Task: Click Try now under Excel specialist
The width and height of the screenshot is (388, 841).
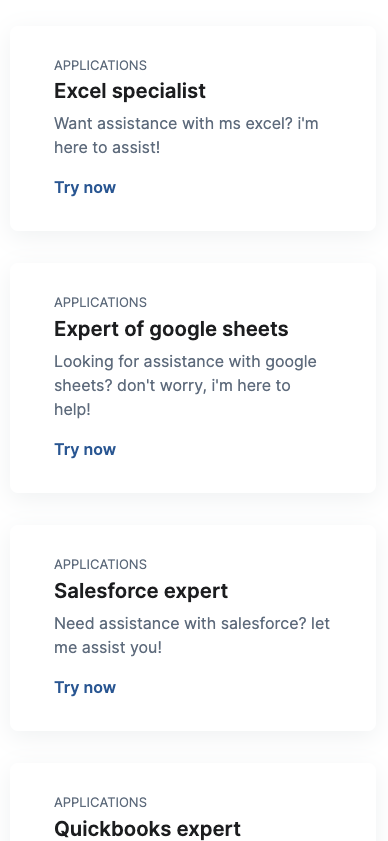Action: [85, 188]
